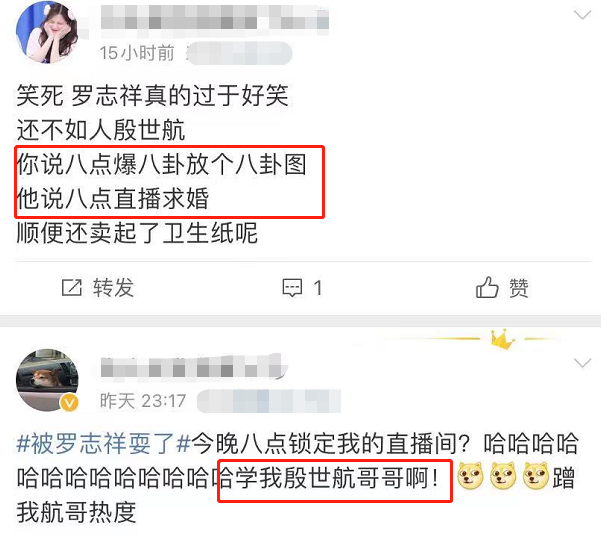Screen dimensions: 601x536
Task: Open first poster's avatar with pink-haired girl
Action: [46, 32]
